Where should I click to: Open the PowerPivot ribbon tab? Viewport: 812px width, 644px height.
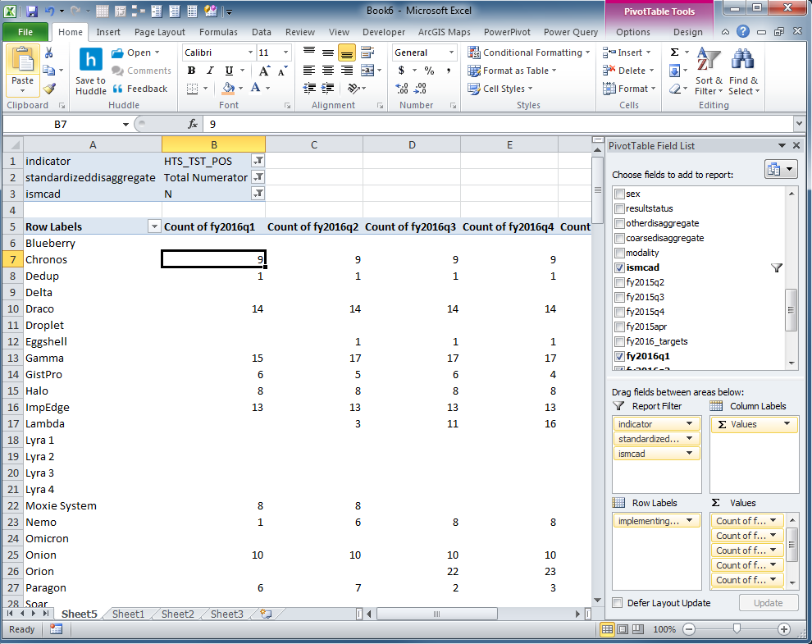[507, 32]
